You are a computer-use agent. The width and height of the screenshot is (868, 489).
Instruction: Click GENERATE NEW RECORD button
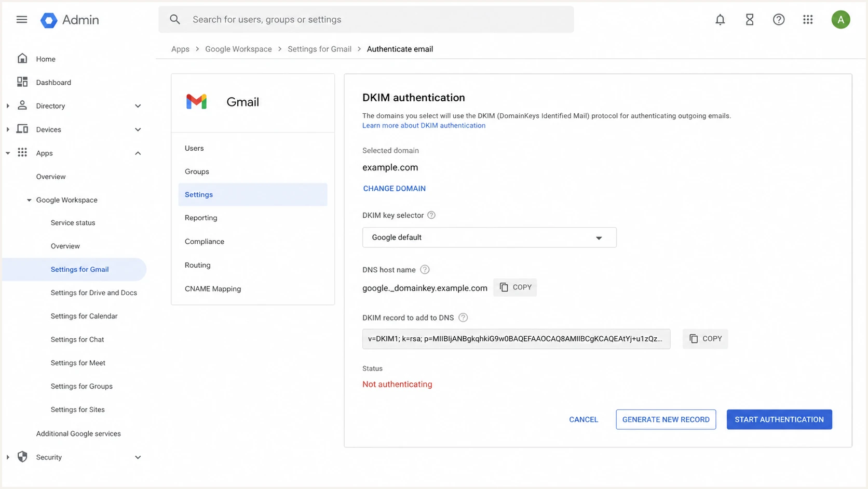(666, 419)
